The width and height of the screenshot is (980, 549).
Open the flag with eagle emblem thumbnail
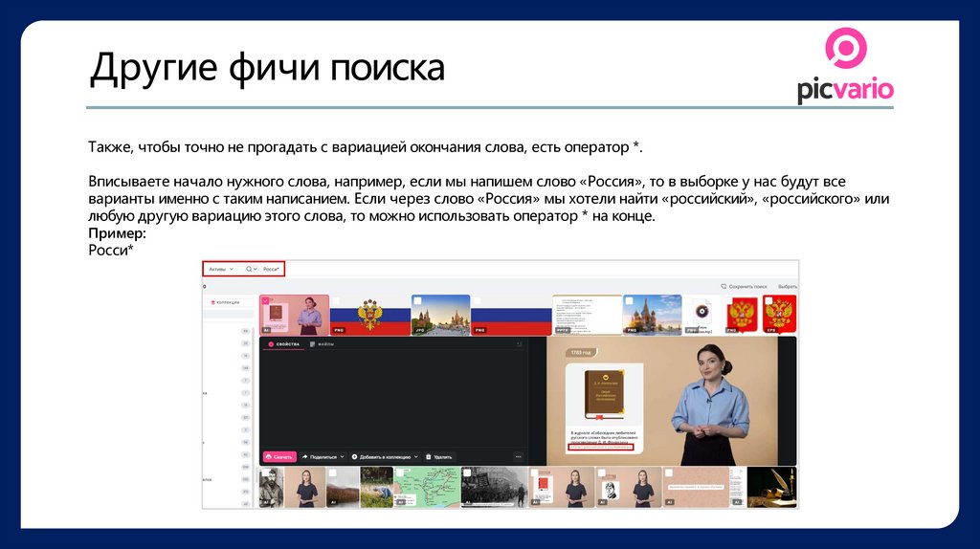[370, 316]
